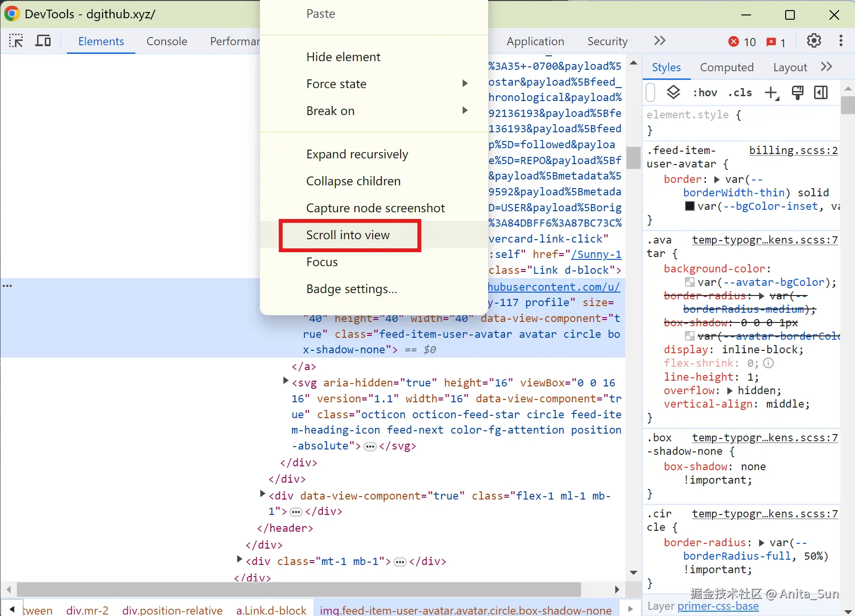Open the rendering emulations paintbrush icon
The height and width of the screenshot is (616, 855).
click(x=797, y=92)
